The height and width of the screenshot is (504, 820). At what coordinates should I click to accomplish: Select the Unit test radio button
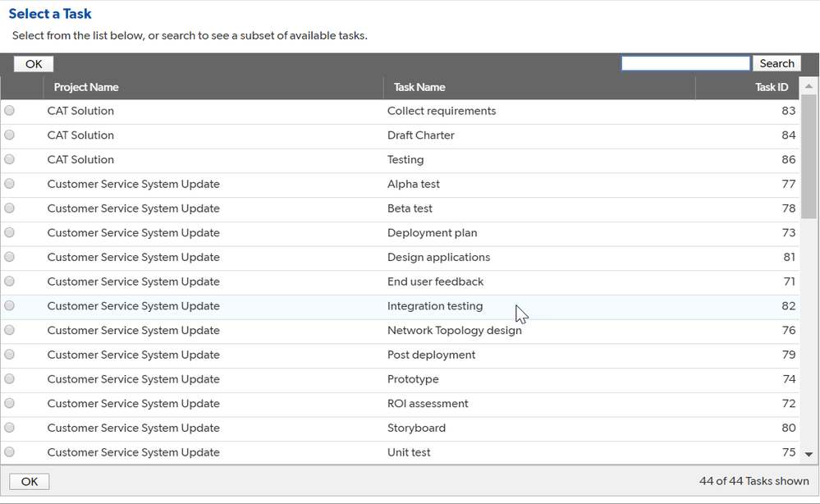9,452
